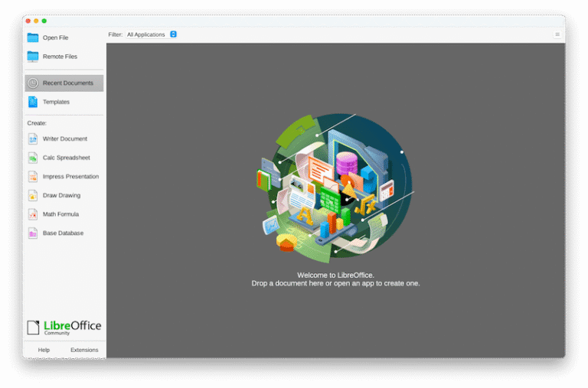Create a new Writer Document
Viewport: 588px width, 388px height.
click(x=64, y=139)
